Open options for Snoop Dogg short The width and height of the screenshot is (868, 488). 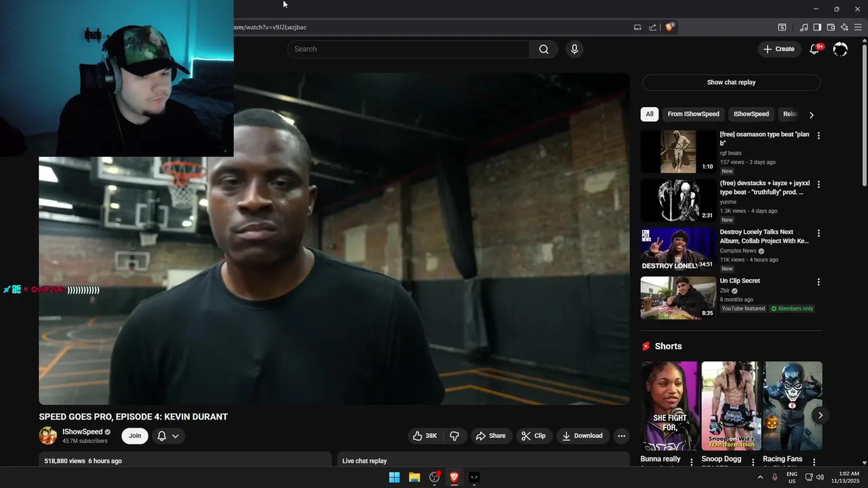(x=753, y=462)
